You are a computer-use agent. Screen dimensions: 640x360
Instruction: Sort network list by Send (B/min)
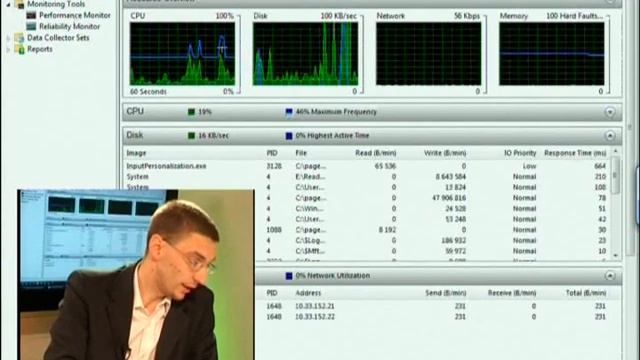tap(445, 293)
